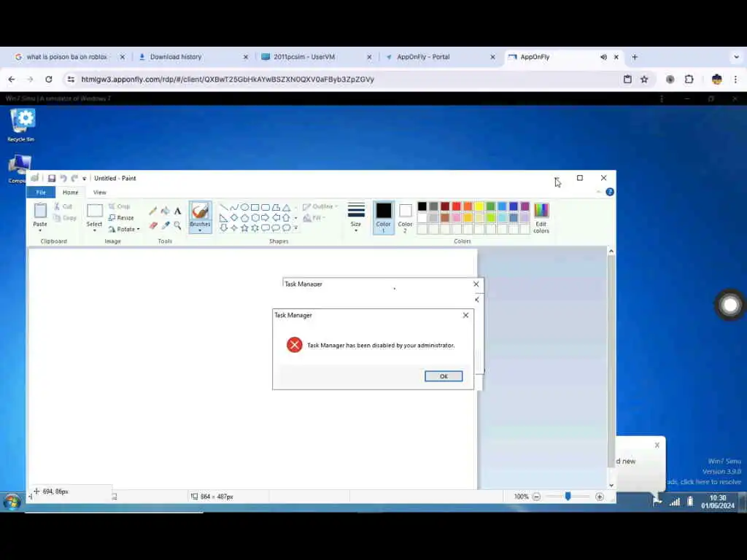The width and height of the screenshot is (747, 560).
Task: Pick the yellow color swatch
Action: [x=479, y=206]
